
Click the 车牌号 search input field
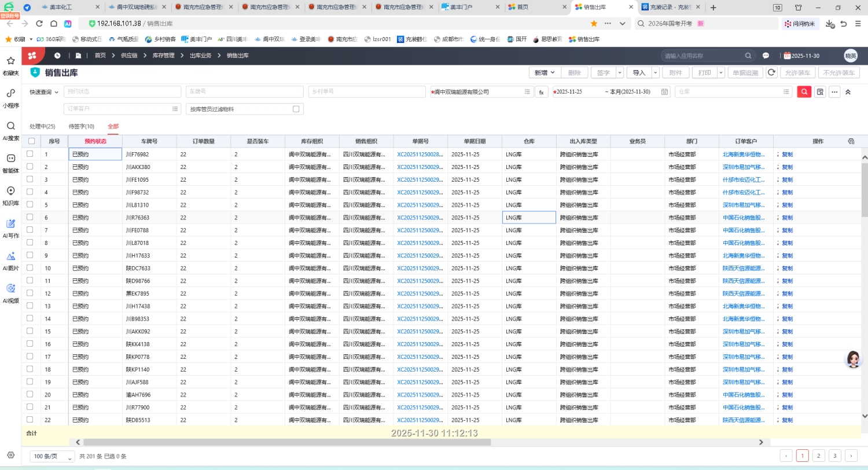point(244,92)
